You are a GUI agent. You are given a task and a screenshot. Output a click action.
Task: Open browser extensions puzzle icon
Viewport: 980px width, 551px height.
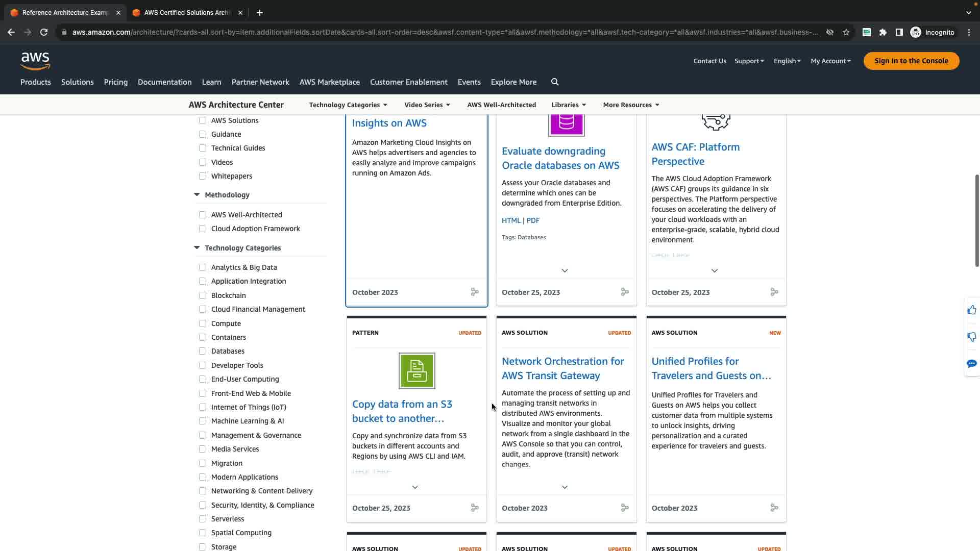click(x=883, y=32)
